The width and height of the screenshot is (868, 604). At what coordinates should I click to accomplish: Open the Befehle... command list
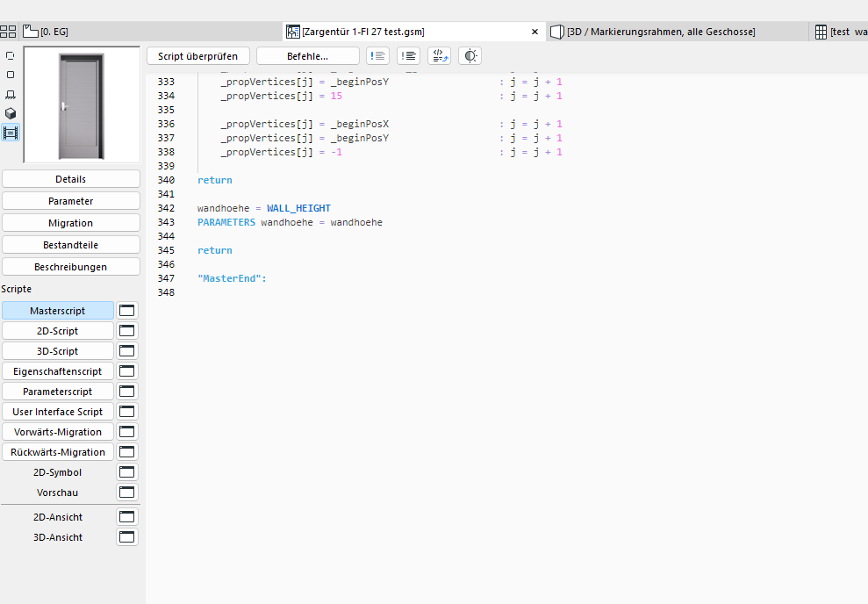(x=307, y=56)
